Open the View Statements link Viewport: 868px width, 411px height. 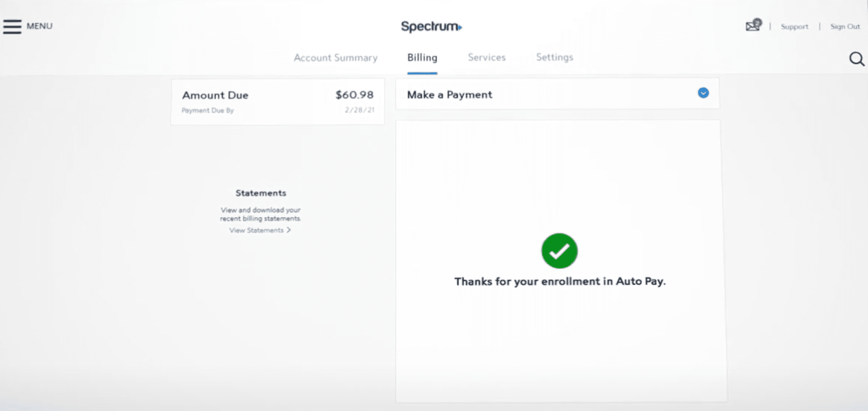click(x=256, y=230)
